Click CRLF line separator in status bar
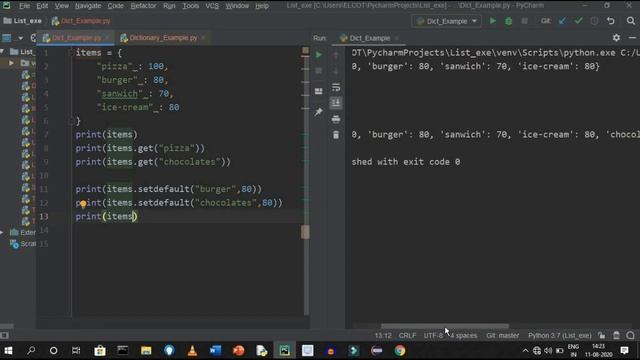This screenshot has width=640, height=360. click(407, 336)
